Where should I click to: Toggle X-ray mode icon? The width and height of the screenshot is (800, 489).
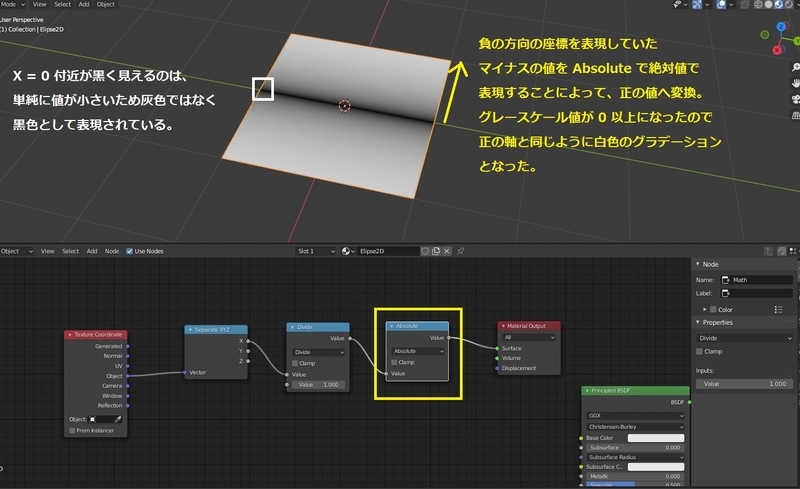745,4
